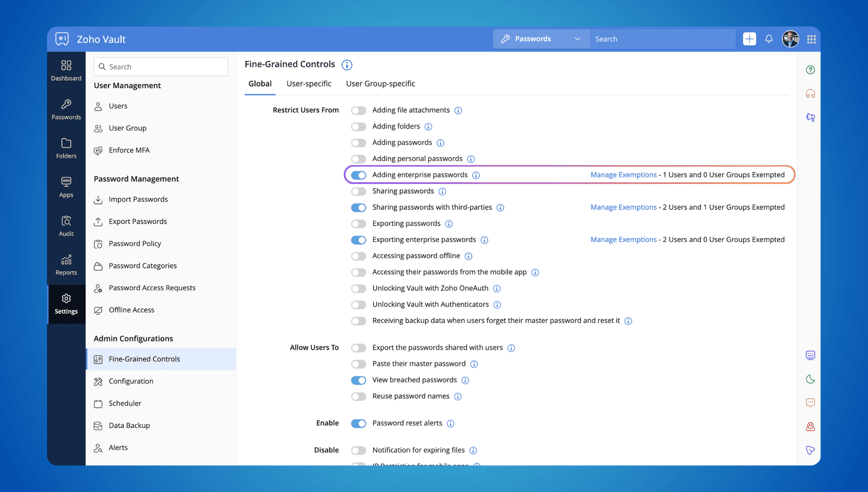Open the notifications bell
Screen dimensions: 868x492
(x=769, y=39)
